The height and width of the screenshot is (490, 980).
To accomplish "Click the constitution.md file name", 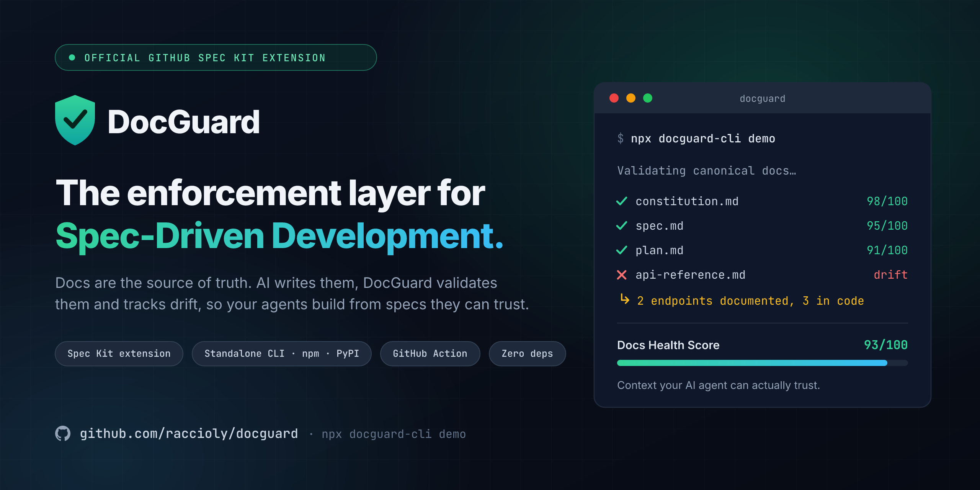I will (x=687, y=201).
